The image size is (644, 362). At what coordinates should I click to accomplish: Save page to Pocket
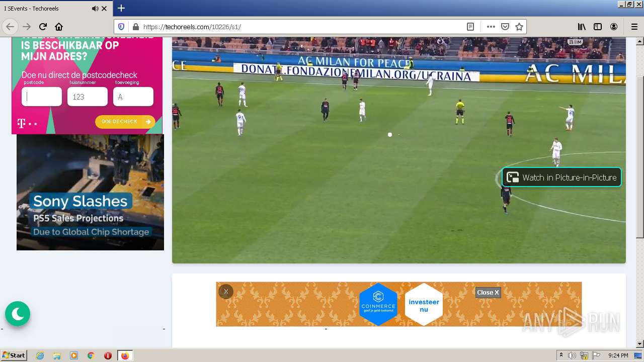tap(505, 27)
